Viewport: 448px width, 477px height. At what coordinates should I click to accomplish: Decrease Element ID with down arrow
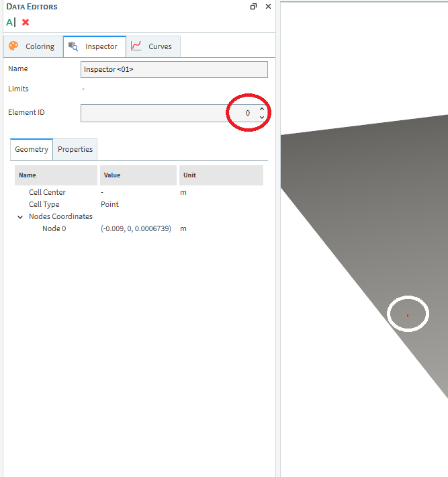pos(262,118)
